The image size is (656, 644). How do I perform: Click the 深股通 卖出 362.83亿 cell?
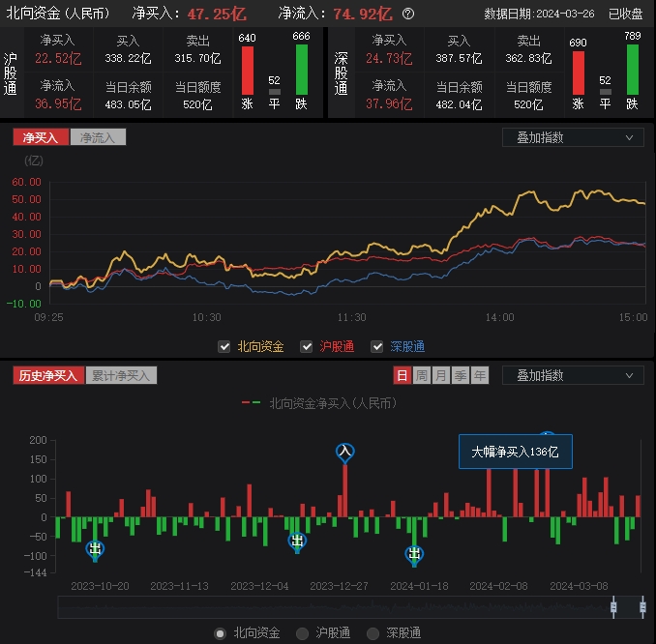(x=529, y=49)
